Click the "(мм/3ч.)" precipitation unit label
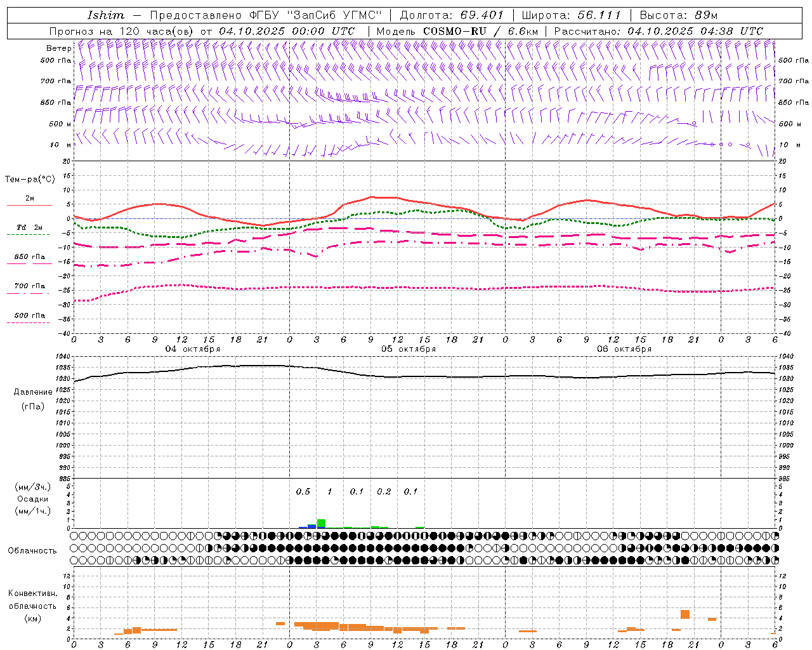 tap(33, 487)
